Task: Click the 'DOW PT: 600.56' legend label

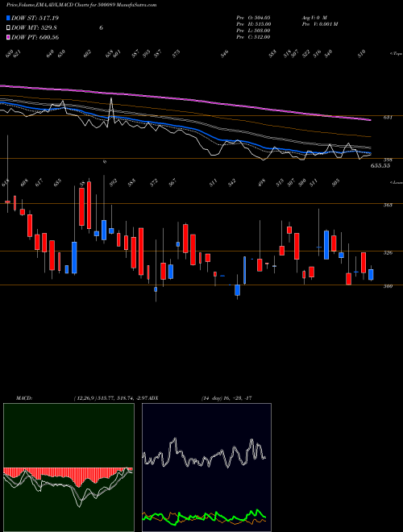Action: (x=35, y=37)
